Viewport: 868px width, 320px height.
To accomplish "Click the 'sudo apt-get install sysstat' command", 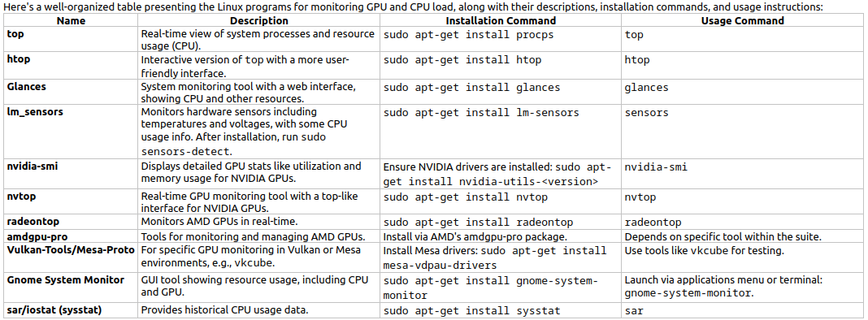I will click(x=472, y=311).
